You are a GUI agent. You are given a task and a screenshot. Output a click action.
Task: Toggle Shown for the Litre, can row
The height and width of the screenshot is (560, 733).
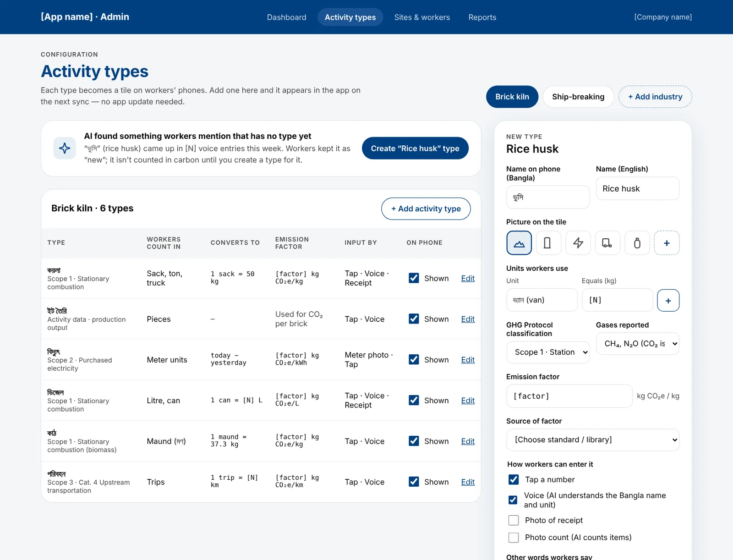(x=414, y=401)
